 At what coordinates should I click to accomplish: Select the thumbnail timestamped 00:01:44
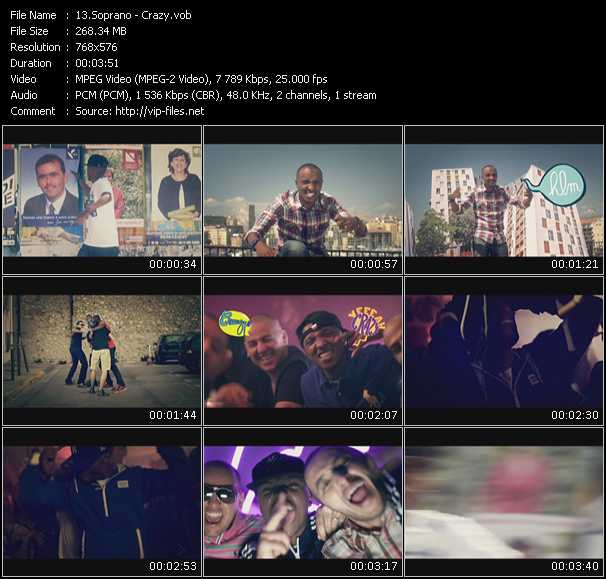coord(102,351)
